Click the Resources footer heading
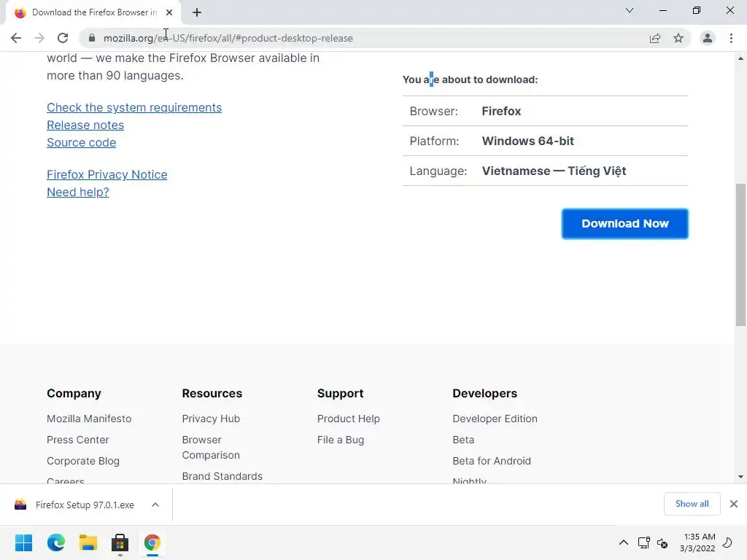This screenshot has width=747, height=560. point(212,393)
